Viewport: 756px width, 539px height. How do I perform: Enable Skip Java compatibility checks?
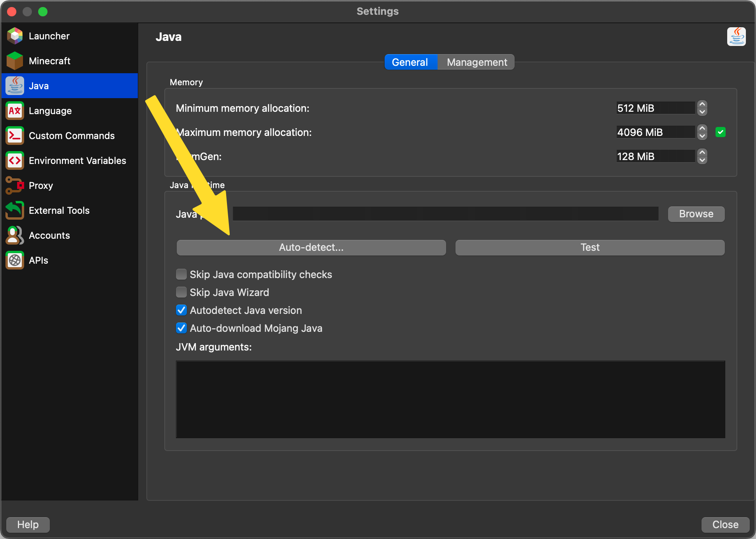181,274
